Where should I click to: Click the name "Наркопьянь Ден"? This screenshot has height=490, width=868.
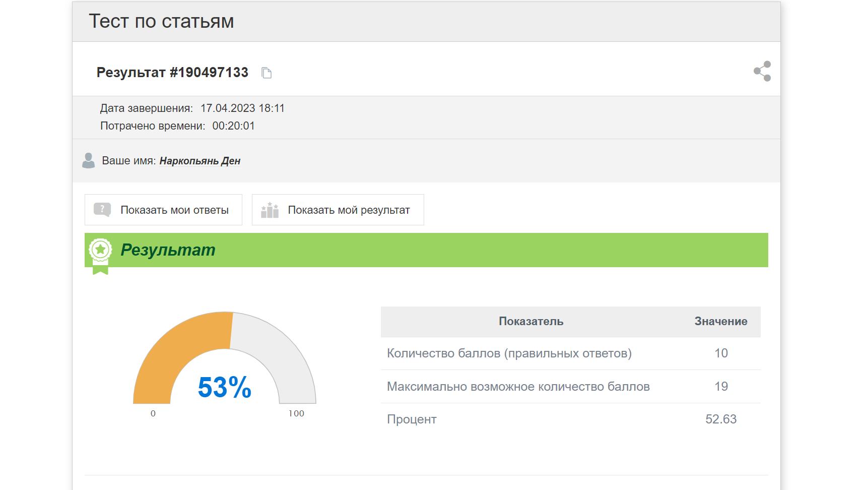[x=199, y=161]
